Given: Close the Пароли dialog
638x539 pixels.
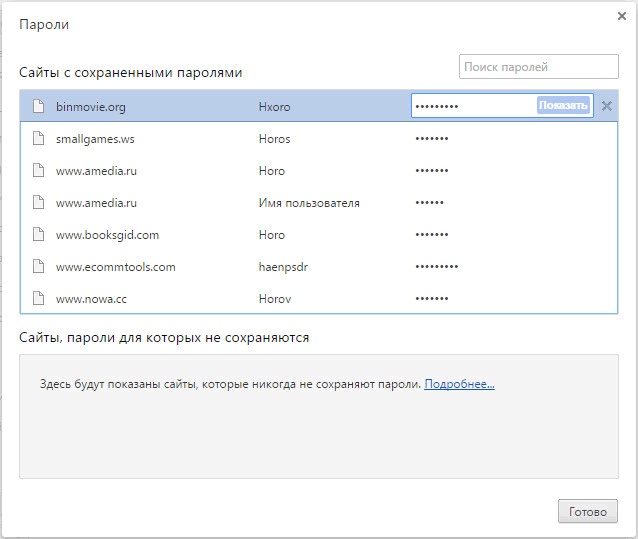Looking at the screenshot, I should coord(622,16).
